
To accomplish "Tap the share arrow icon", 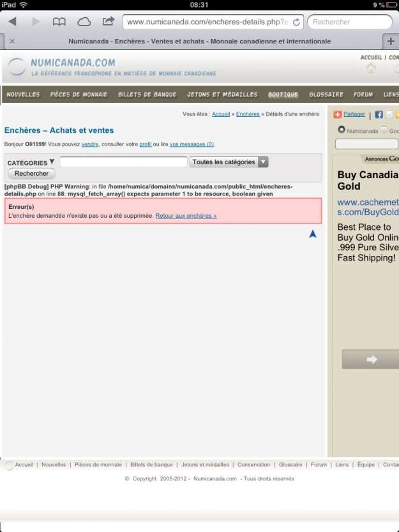I will [109, 21].
